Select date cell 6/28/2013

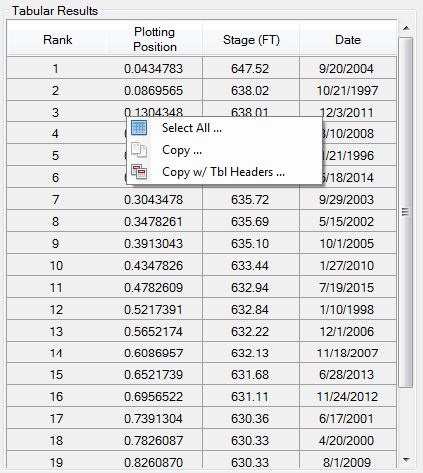coord(348,374)
